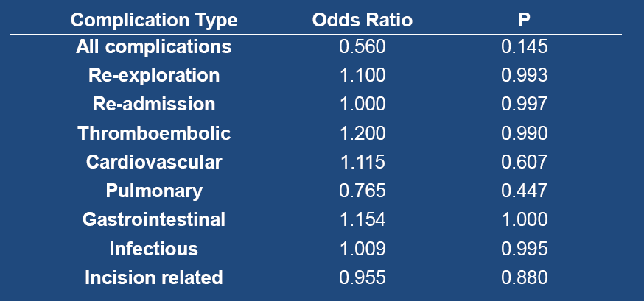
Task: Click the P value 0.145
Action: 525,47
